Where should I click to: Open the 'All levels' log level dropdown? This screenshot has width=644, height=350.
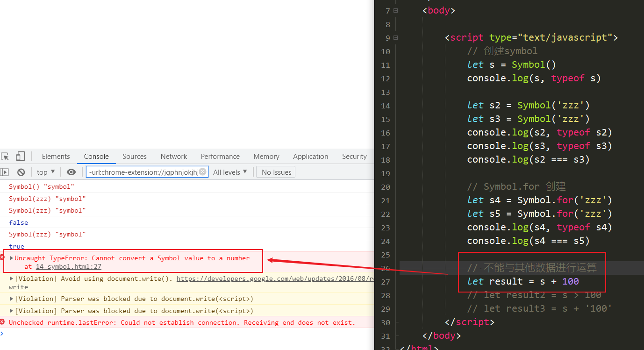pos(230,172)
